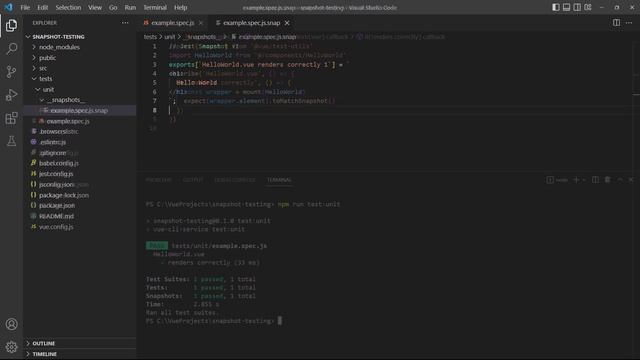The width and height of the screenshot is (640, 360).
Task: Open the Manage gear icon
Action: click(11, 347)
